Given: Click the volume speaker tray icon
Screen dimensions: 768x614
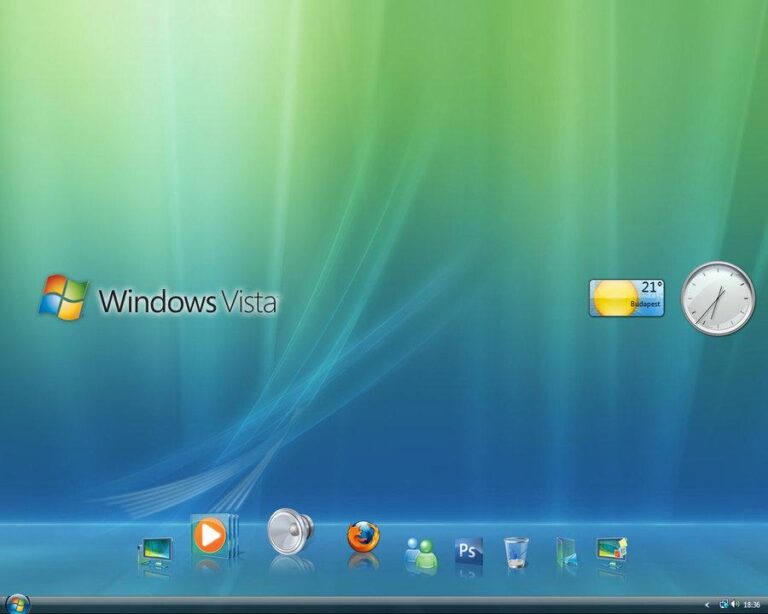Looking at the screenshot, I should coord(735,605).
